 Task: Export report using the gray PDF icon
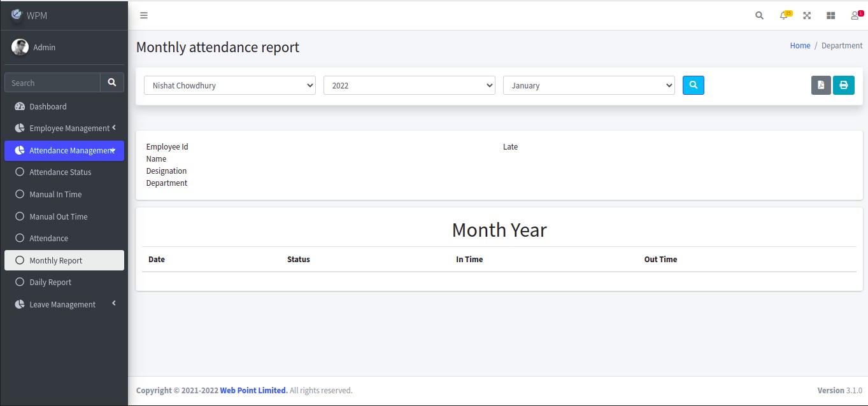click(x=821, y=85)
